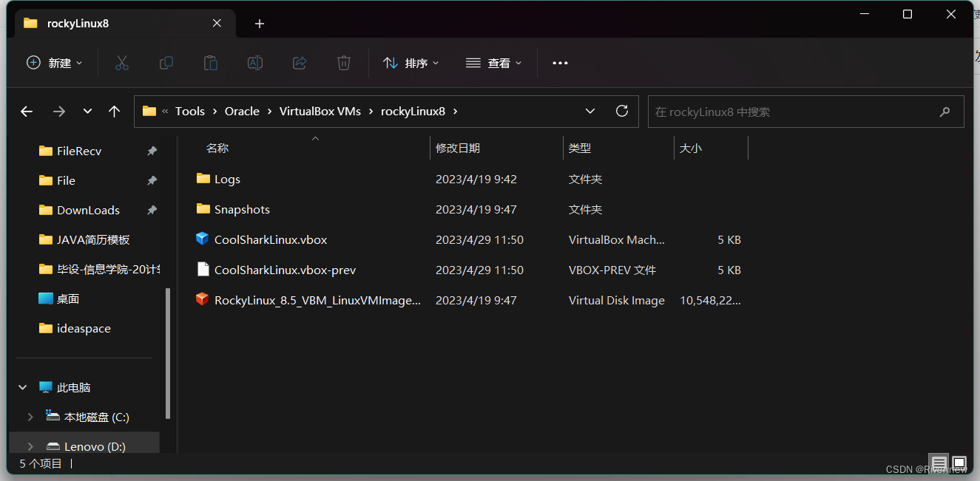Screen dimensions: 980x481
Task: Click the '2023/4/19 9:42' date cell
Action: [476, 179]
